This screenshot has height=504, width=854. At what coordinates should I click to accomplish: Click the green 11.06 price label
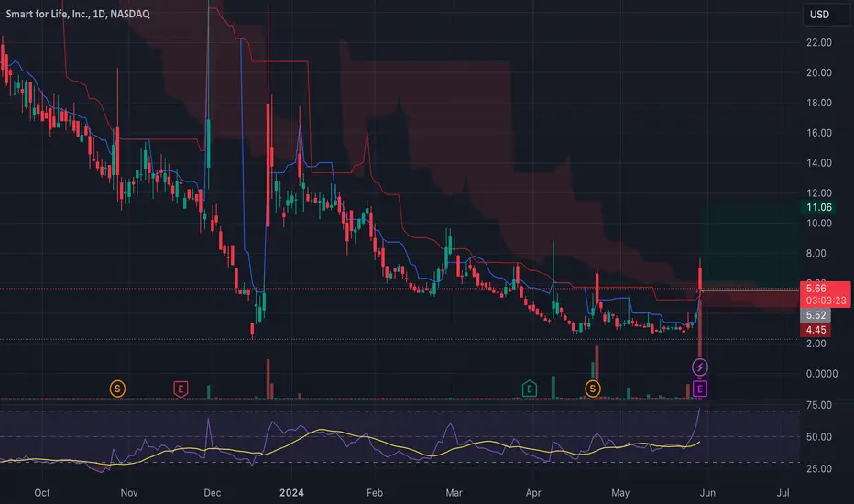coord(819,207)
